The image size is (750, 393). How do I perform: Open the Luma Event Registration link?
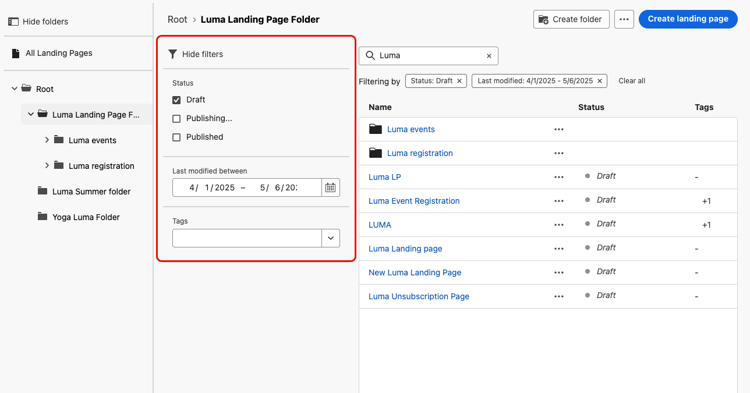point(414,201)
